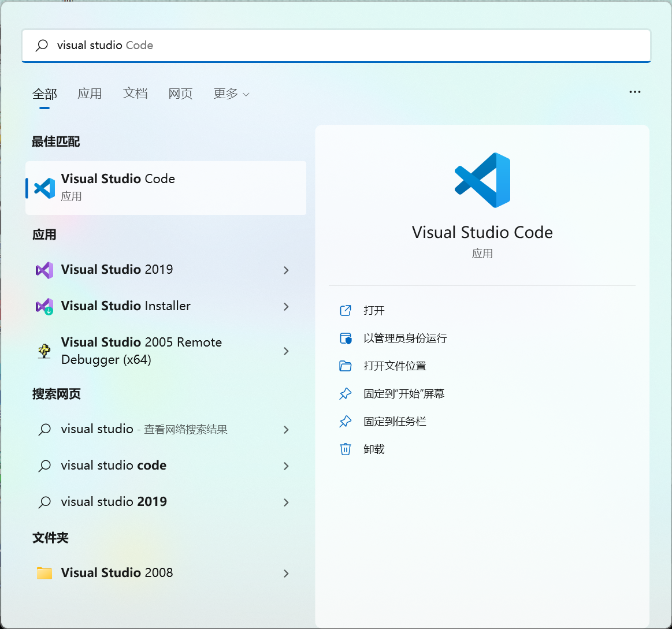Click the Remote Debugger app icon

[44, 351]
